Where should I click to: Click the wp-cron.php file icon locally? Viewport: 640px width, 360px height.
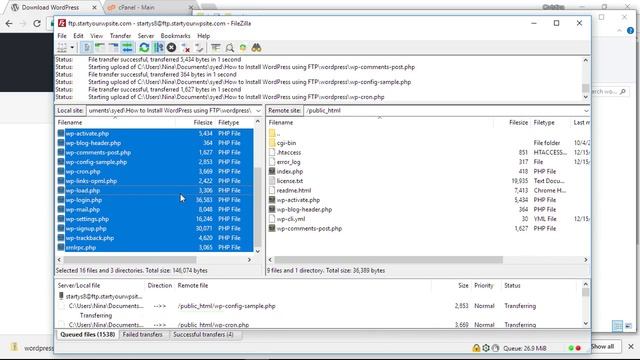click(x=61, y=171)
